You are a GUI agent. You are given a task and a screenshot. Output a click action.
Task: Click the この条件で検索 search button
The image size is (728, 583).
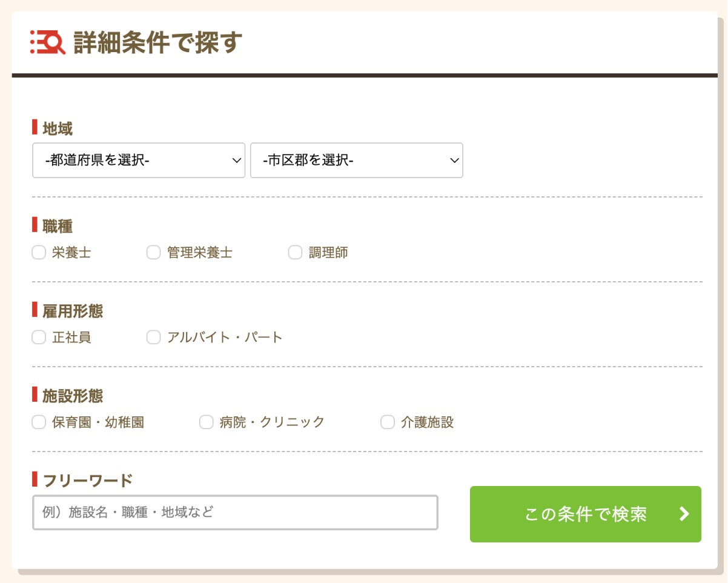pyautogui.click(x=585, y=514)
